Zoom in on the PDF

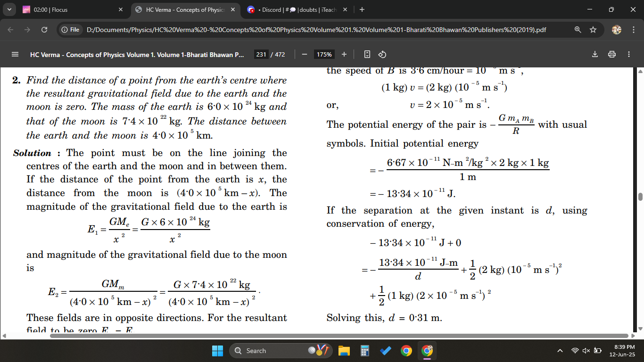click(x=344, y=54)
